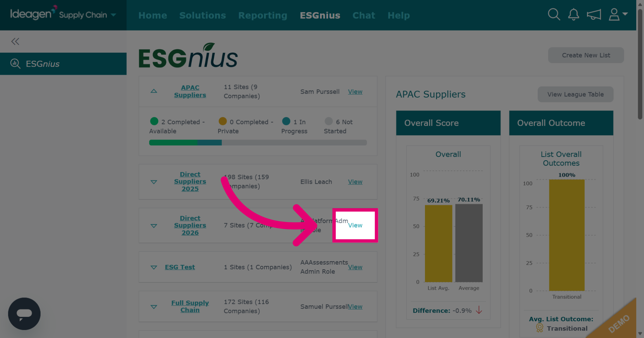Open the search magnifier icon
644x338 pixels.
554,14
